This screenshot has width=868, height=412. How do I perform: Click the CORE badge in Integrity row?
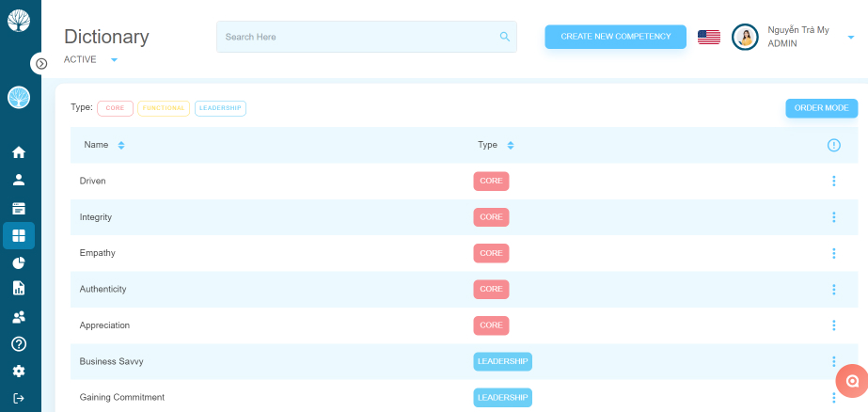coord(491,217)
